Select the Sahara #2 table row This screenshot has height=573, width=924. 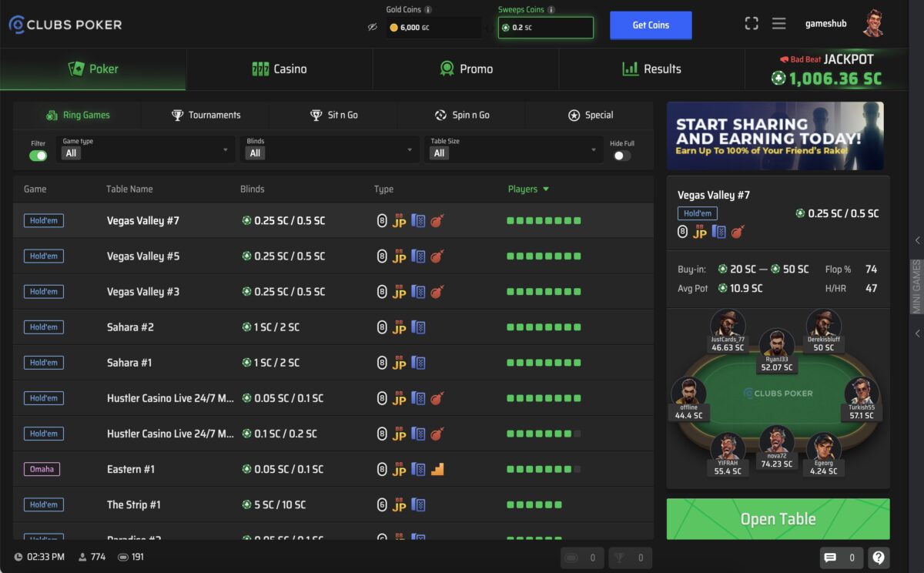point(333,327)
